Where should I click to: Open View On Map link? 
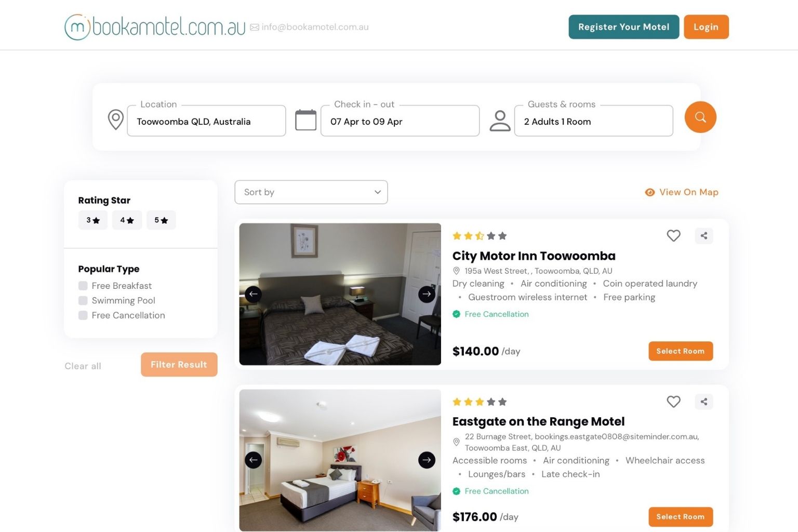(682, 192)
